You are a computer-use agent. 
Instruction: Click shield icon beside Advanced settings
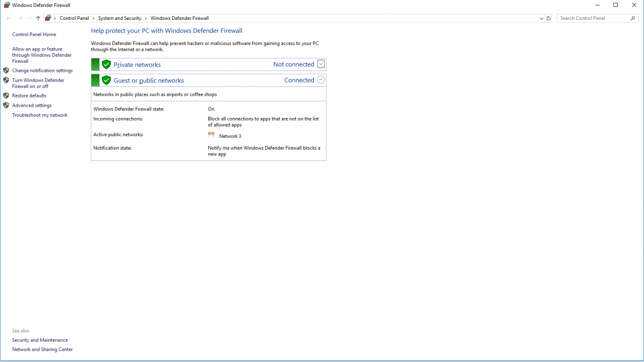[6, 105]
